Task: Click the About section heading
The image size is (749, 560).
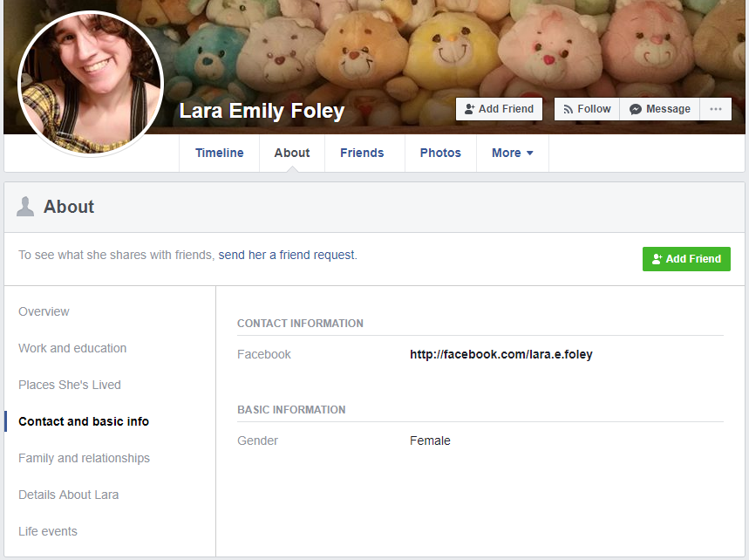Action: click(69, 207)
